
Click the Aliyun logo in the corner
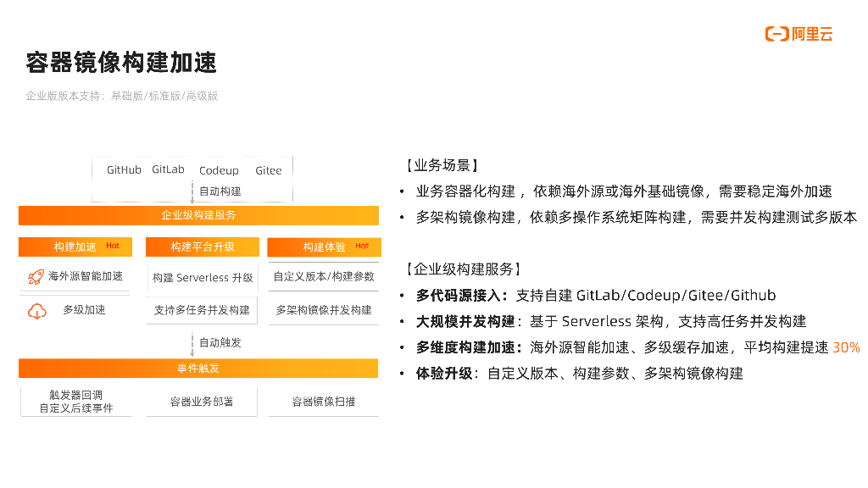click(x=798, y=34)
